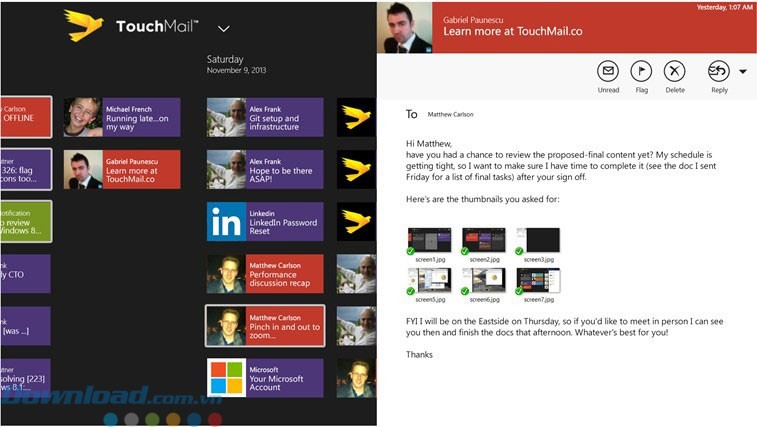Delete the current email
Image resolution: width=757 pixels, height=427 pixels.
pos(675,71)
